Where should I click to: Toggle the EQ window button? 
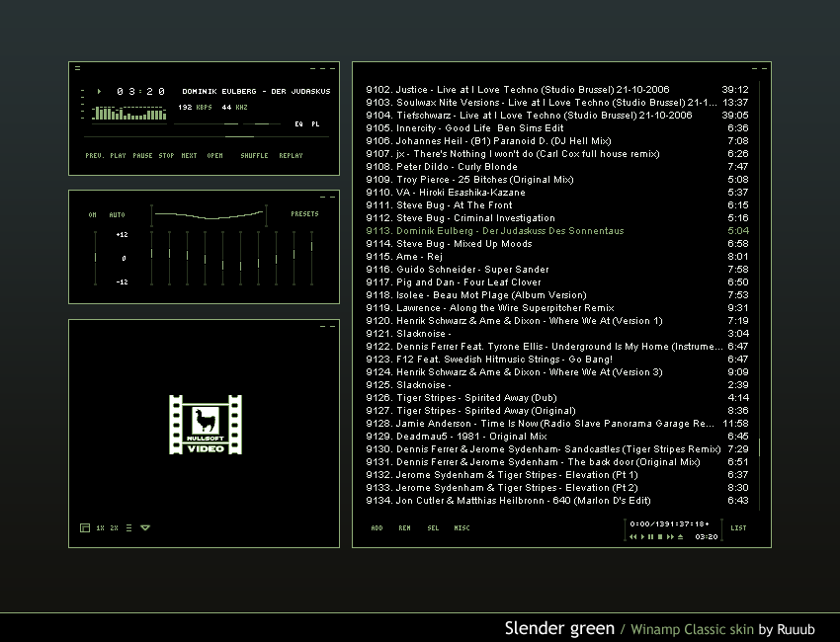(x=298, y=124)
